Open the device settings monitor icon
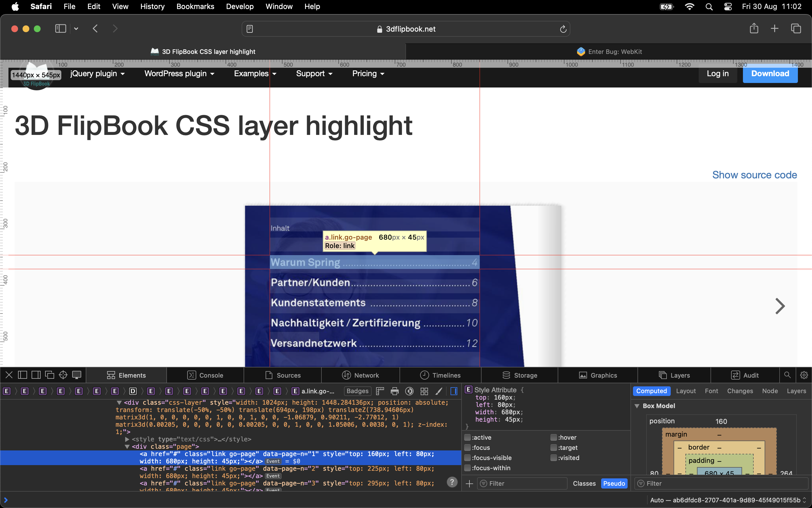This screenshot has height=508, width=812. [77, 375]
